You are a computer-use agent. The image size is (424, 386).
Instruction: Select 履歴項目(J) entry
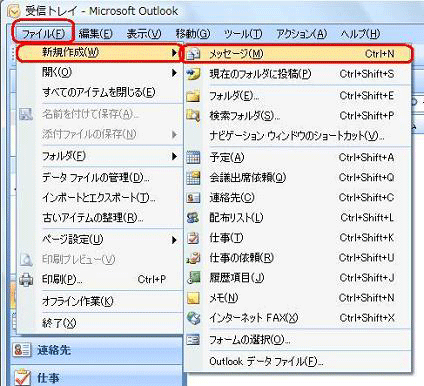point(298,278)
